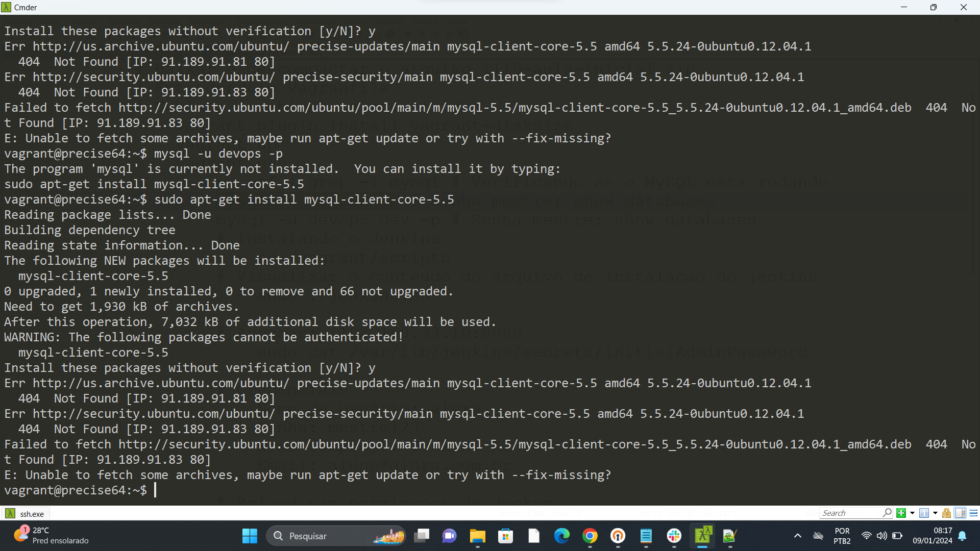
Task: Open the Cmder hamburger settings menu
Action: (973, 513)
